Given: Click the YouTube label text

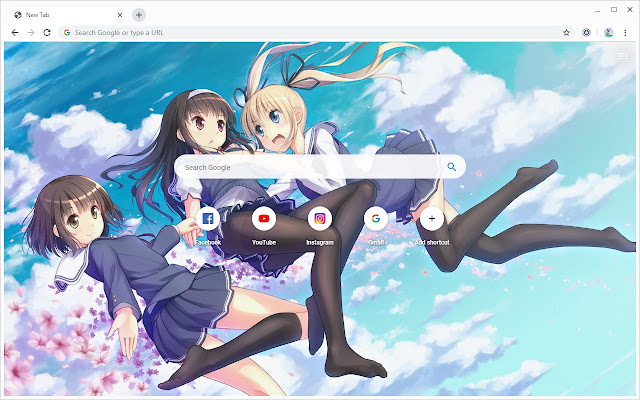Looking at the screenshot, I should [264, 242].
